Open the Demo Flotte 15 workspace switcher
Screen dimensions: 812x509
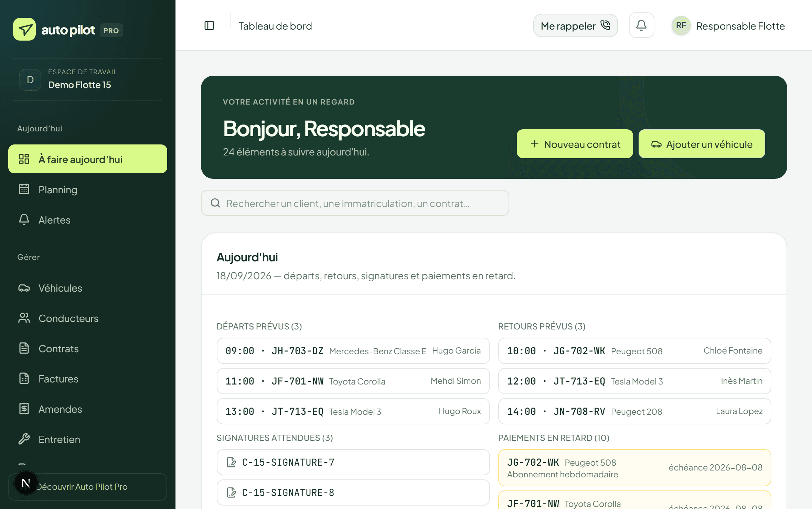pos(88,79)
